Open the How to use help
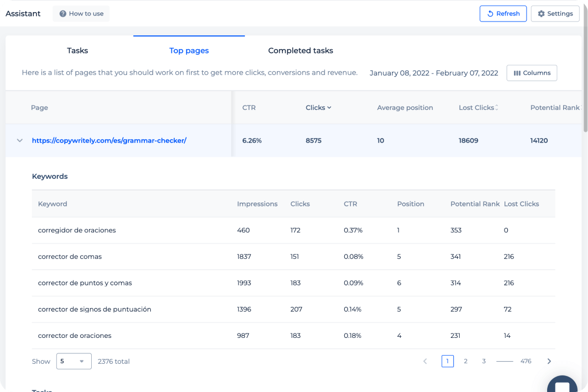 point(81,13)
